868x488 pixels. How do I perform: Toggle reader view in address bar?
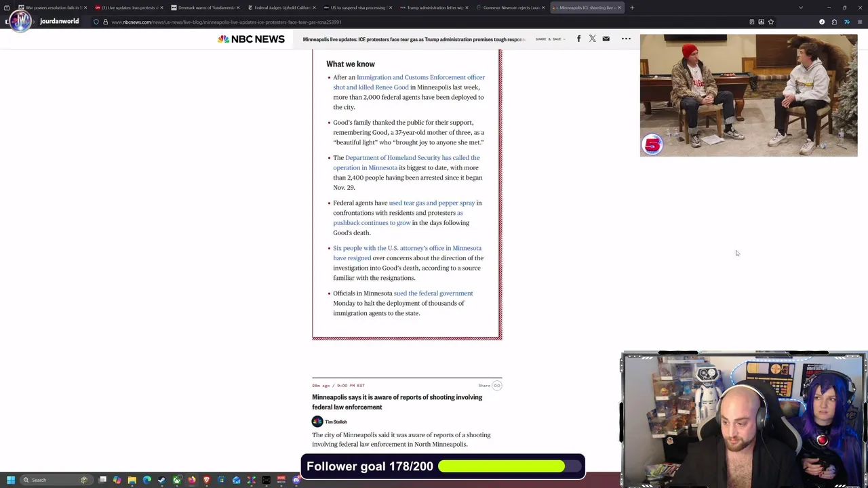(751, 22)
